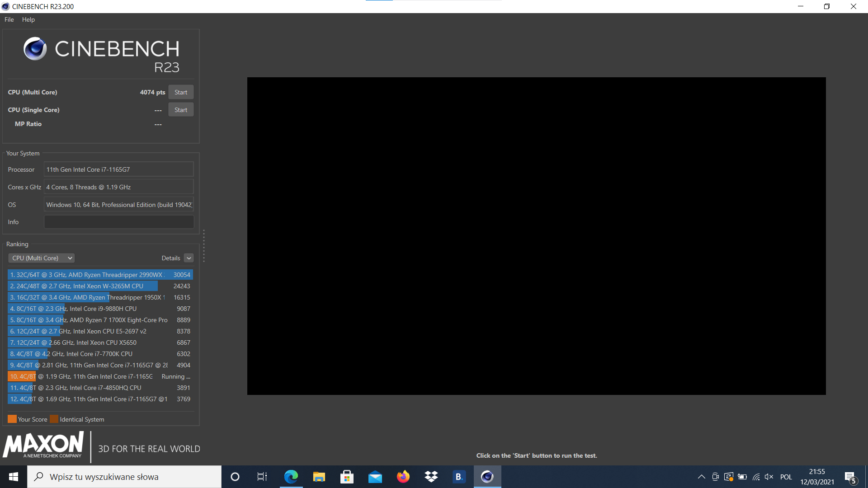Open Dropbox from the taskbar
Screen dimensions: 868x488
click(x=430, y=477)
